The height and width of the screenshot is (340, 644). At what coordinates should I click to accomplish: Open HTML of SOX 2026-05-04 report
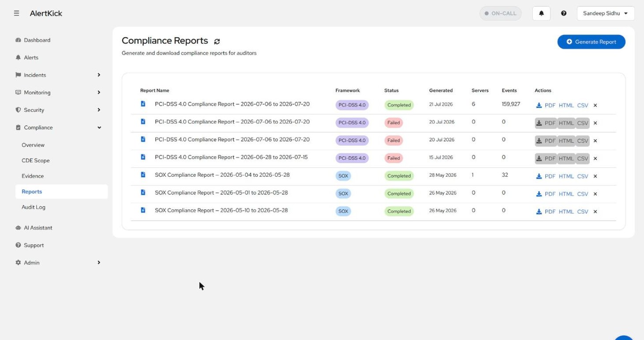[x=566, y=176]
